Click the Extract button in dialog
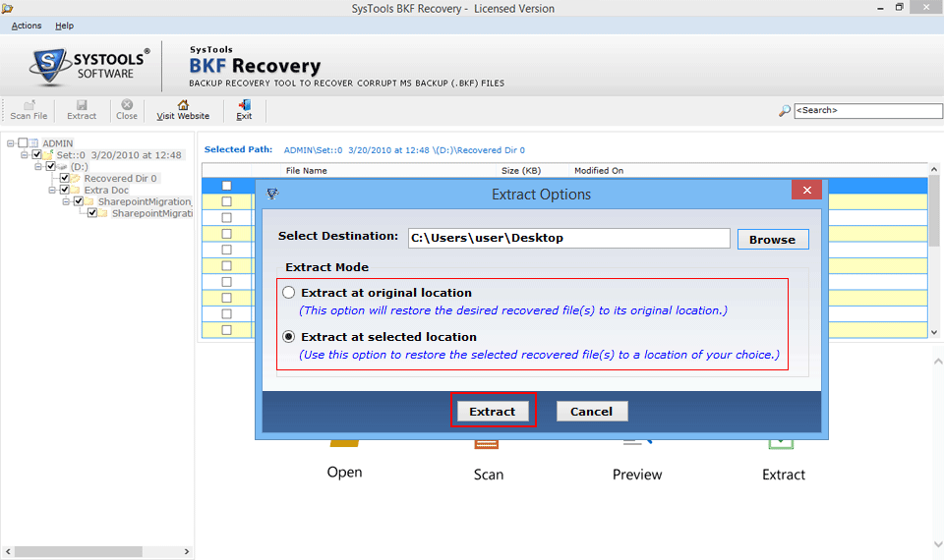This screenshot has height=560, width=944. pyautogui.click(x=493, y=412)
